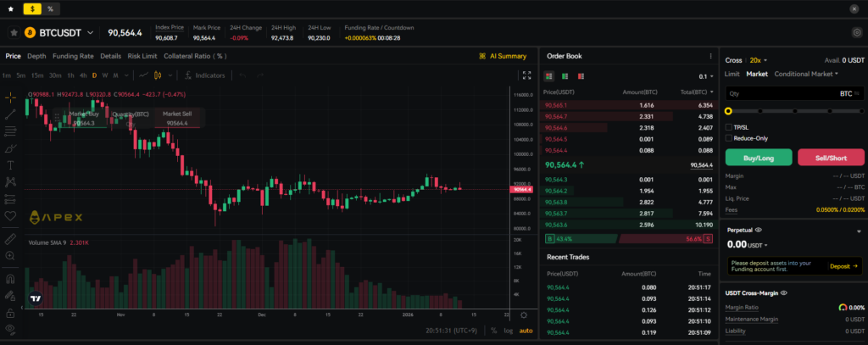868x345 pixels.
Task: Switch quantity unit with BTC swap icon
Action: [856, 93]
